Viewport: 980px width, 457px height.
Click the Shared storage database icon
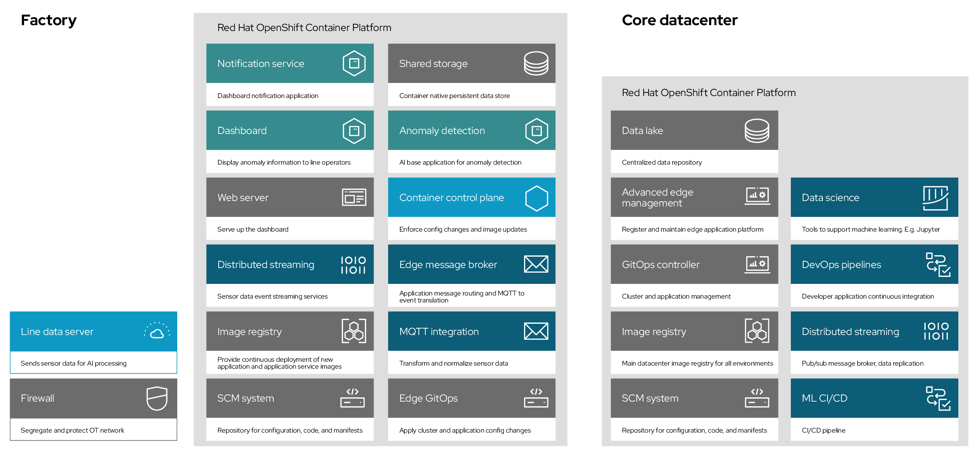click(536, 63)
